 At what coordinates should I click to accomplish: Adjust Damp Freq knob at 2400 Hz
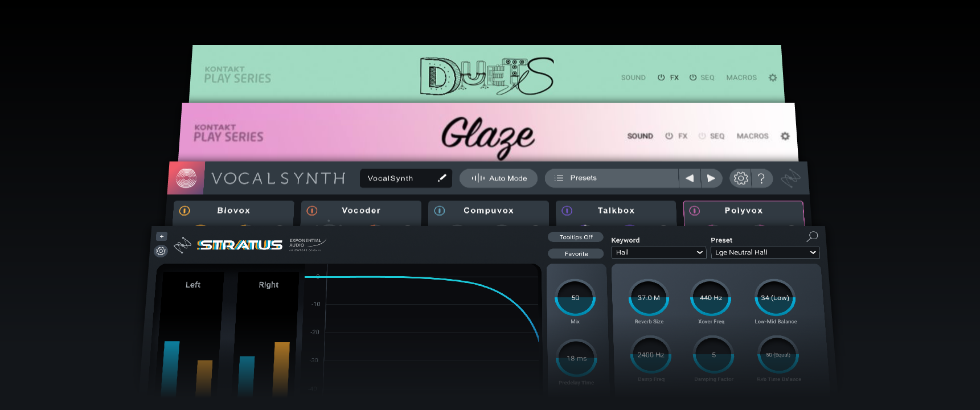point(651,355)
